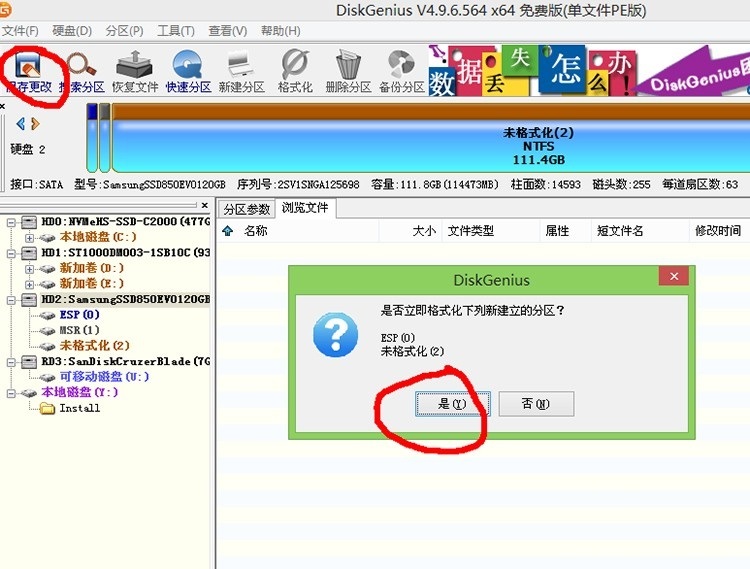Open the 文件(F) menu
Image resolution: width=750 pixels, height=569 pixels.
(x=20, y=31)
